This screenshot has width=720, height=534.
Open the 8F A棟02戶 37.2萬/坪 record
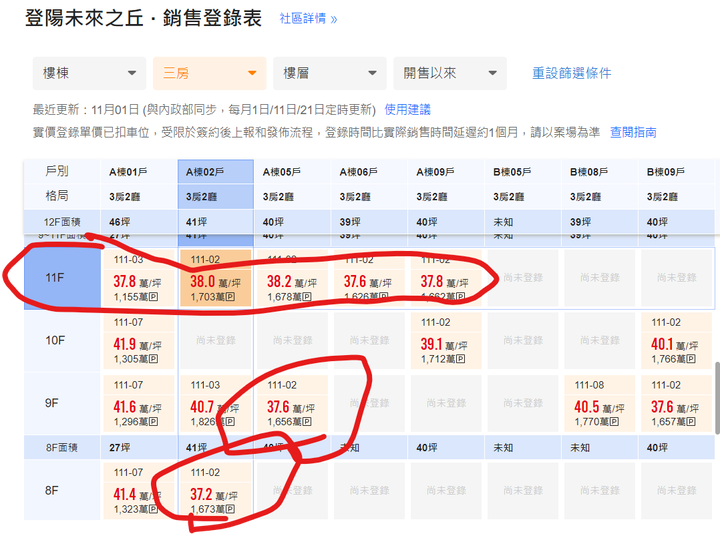215,490
